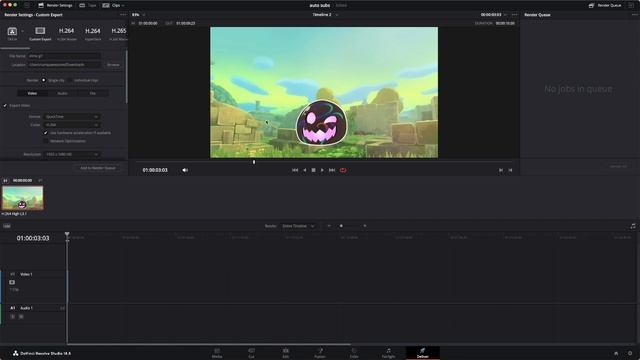Enable the Network Optimization checkbox
The height and width of the screenshot is (360, 640).
46,141
